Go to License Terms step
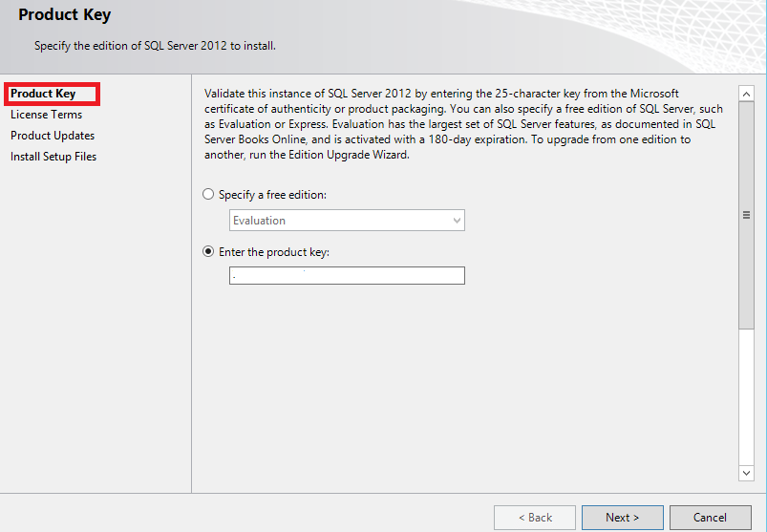Screen dimensions: 767x532 pyautogui.click(x=46, y=115)
